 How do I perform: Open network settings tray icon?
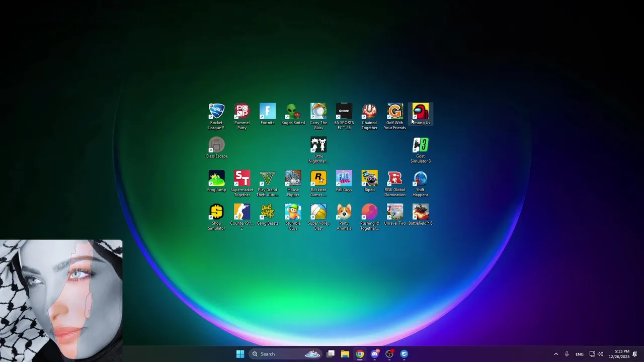[x=592, y=354]
